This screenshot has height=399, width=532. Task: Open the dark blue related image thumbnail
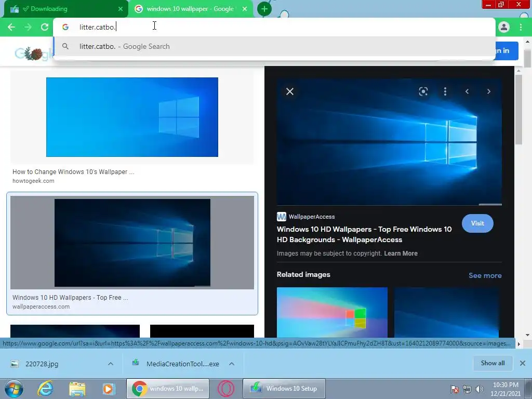coord(446,312)
